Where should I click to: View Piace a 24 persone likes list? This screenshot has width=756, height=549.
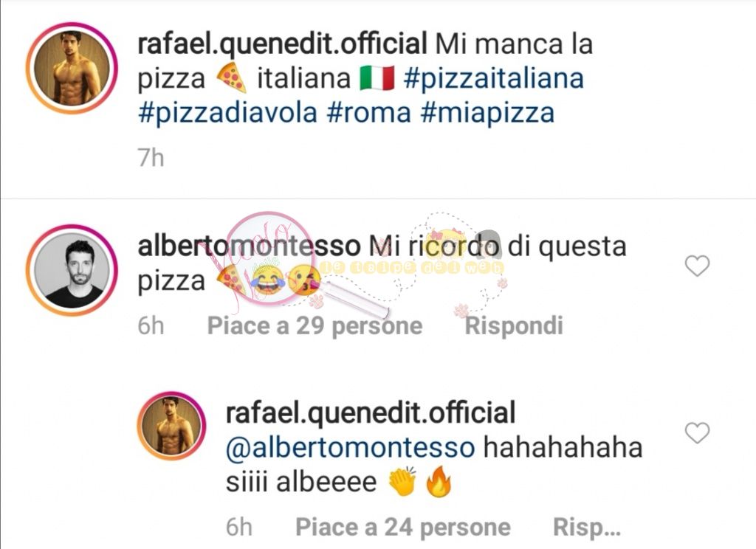(x=403, y=527)
